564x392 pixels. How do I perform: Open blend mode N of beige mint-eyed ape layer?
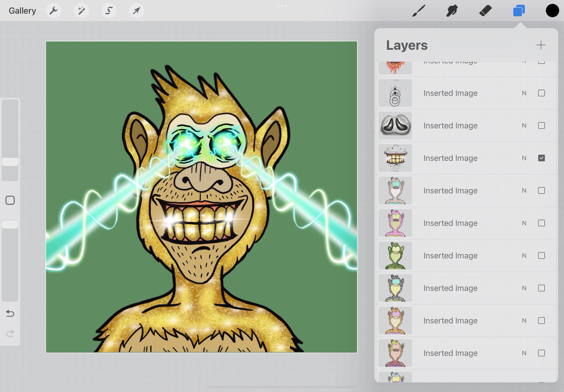tap(524, 190)
